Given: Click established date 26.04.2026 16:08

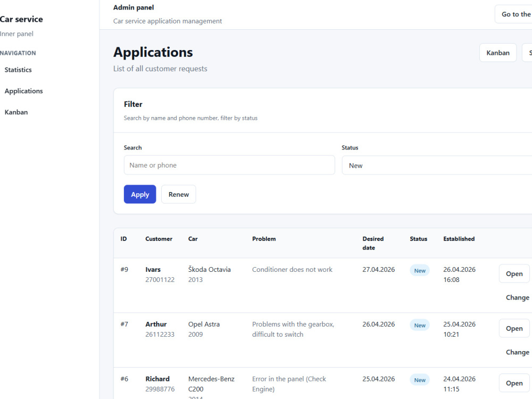Looking at the screenshot, I should 459,275.
